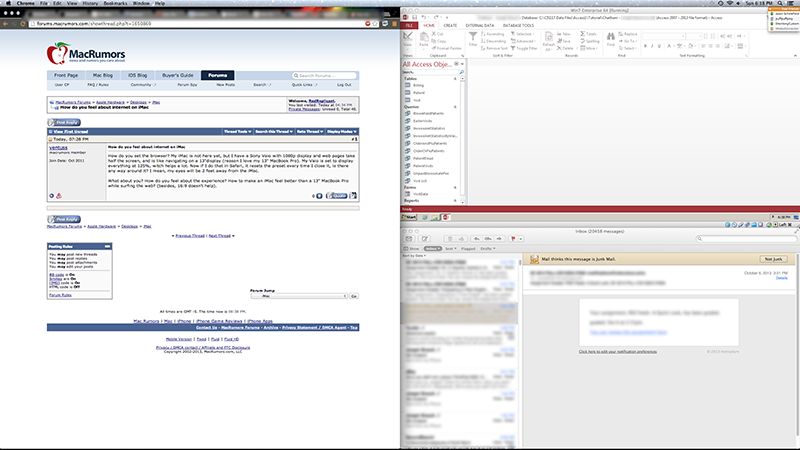
Task: Switch to the EXTERNAL DATA tab in Access
Action: [480, 25]
